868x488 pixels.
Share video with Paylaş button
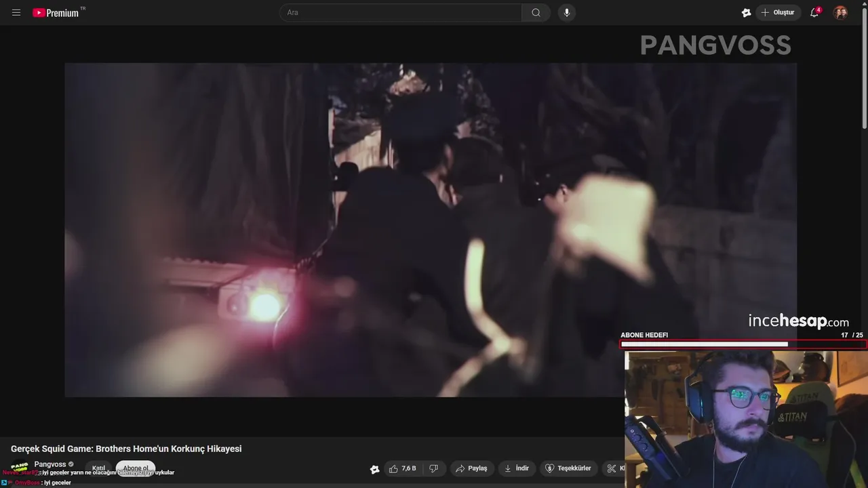(x=472, y=468)
